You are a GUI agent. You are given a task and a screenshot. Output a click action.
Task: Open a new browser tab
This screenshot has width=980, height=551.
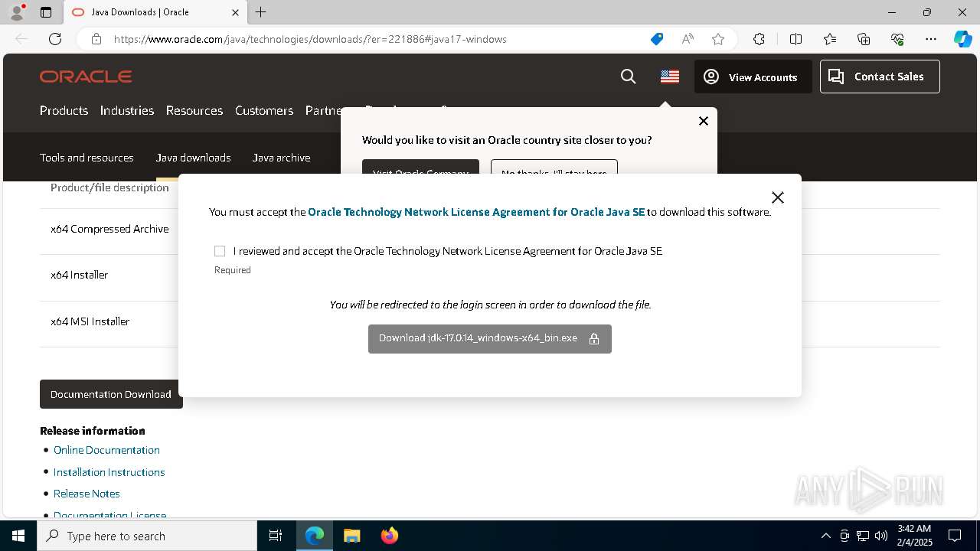tap(260, 12)
